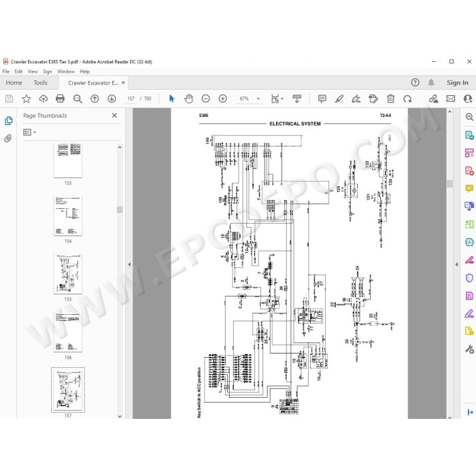Select the Highlight text pen tool
The width and height of the screenshot is (476, 476).
tap(339, 99)
